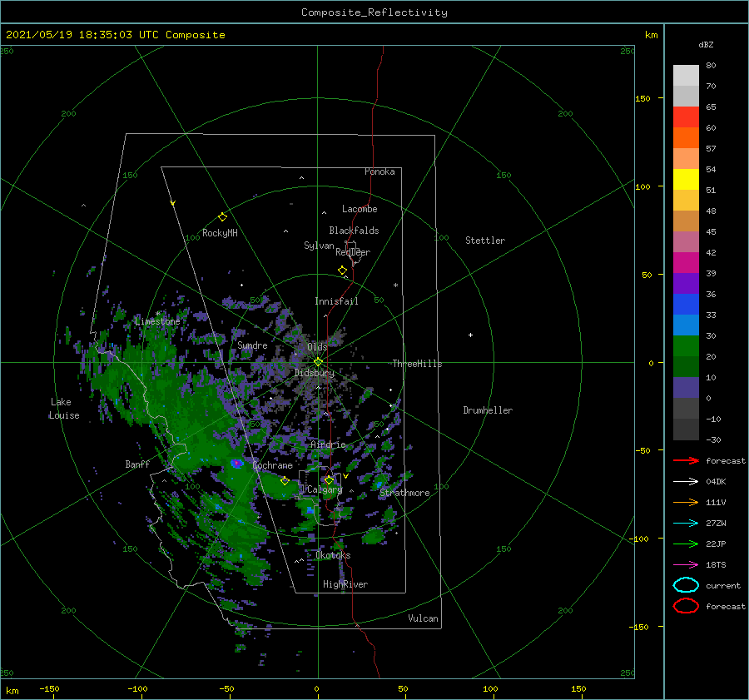Click the Composite_Reflectivity title
The image size is (749, 700).
[x=374, y=12]
